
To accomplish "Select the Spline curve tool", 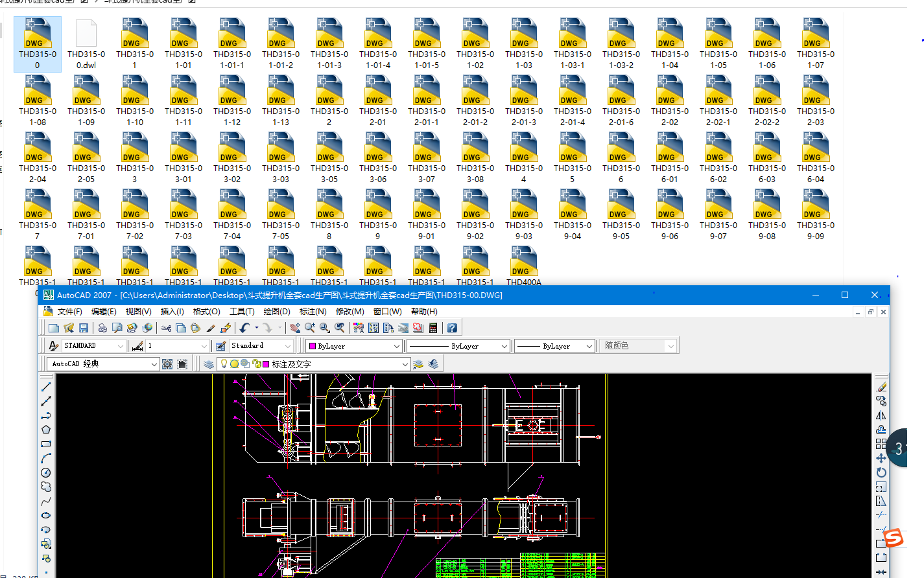I will point(46,501).
